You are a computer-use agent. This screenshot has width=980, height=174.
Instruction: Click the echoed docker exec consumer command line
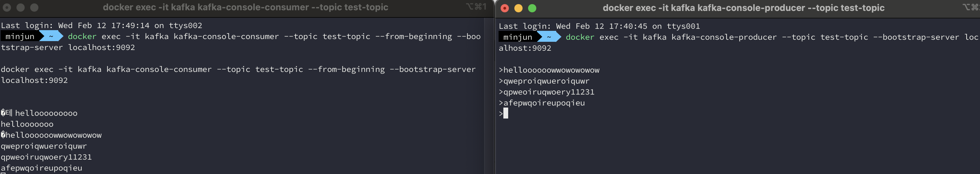click(x=238, y=70)
